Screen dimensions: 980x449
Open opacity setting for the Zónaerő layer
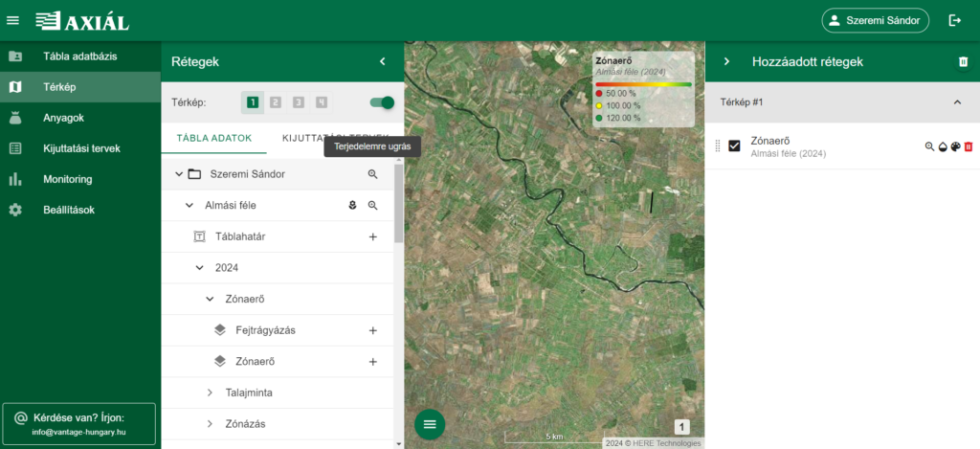[x=943, y=146]
